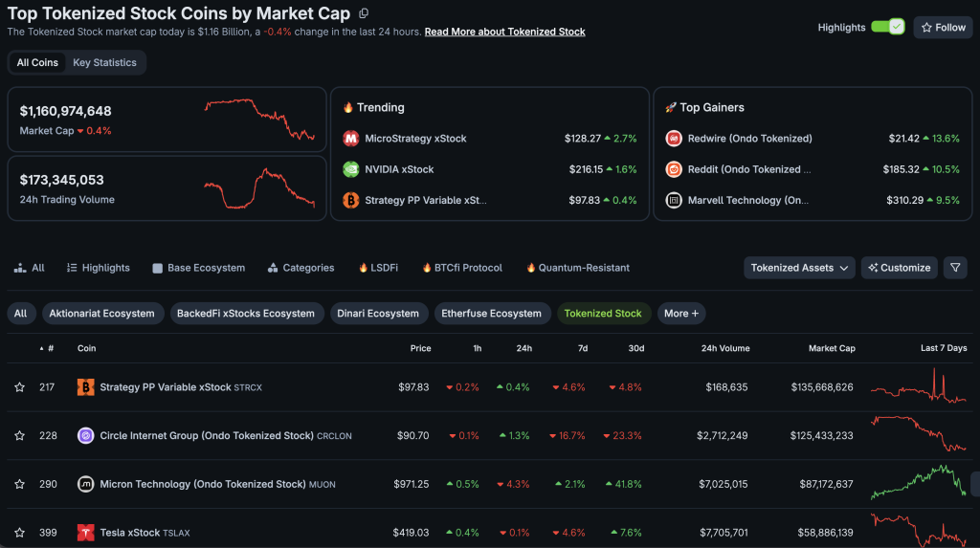The height and width of the screenshot is (548, 980).
Task: Select the BTCfi Protocol category
Action: (462, 268)
